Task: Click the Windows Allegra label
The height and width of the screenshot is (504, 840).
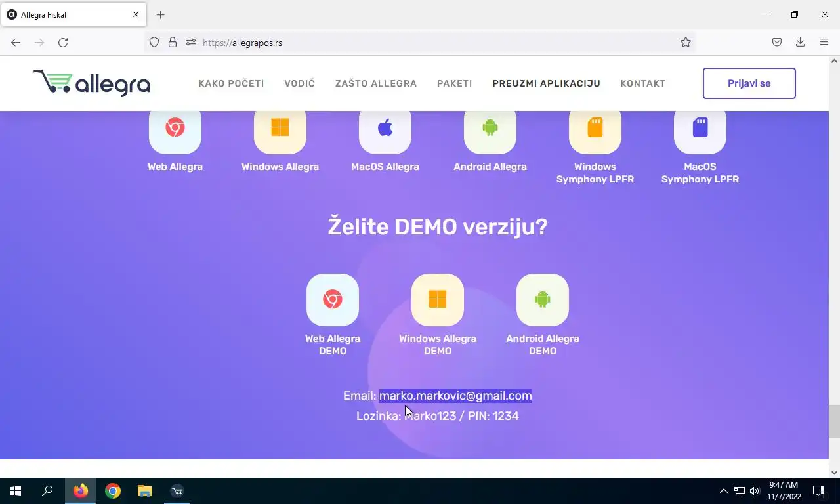Action: click(280, 167)
